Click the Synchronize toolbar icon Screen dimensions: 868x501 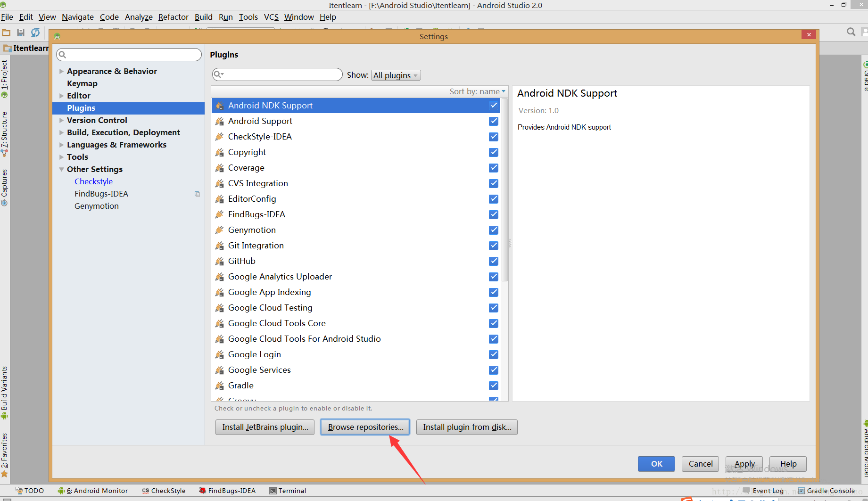click(35, 33)
